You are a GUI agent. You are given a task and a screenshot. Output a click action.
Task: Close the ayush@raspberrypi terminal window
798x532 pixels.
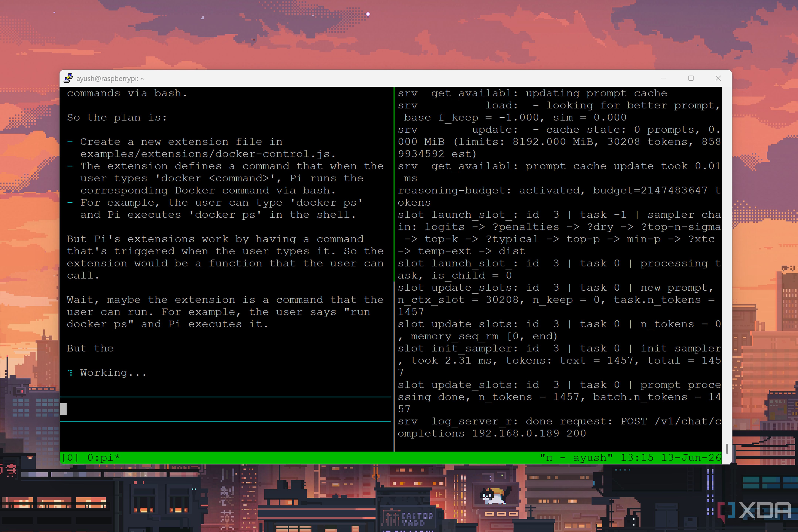(718, 78)
